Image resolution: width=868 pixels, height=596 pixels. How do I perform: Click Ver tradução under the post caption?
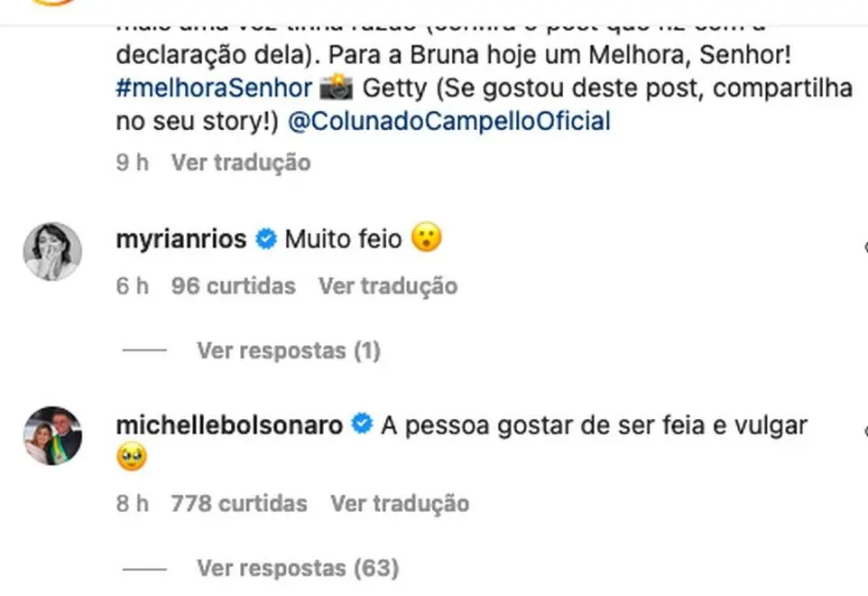click(241, 163)
